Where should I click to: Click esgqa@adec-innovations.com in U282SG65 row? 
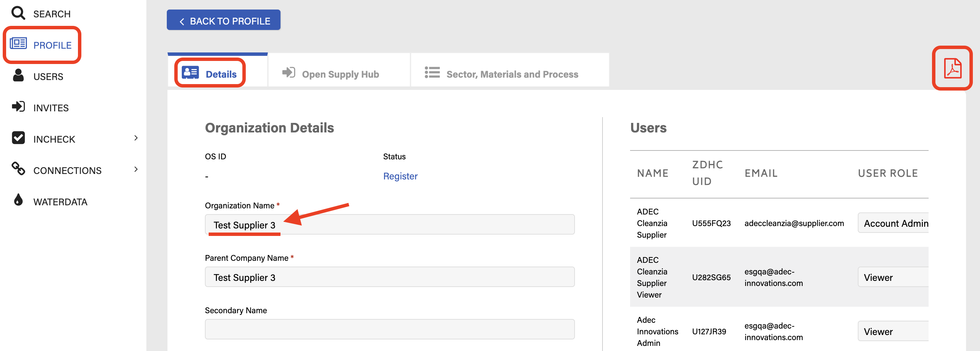[773, 277]
